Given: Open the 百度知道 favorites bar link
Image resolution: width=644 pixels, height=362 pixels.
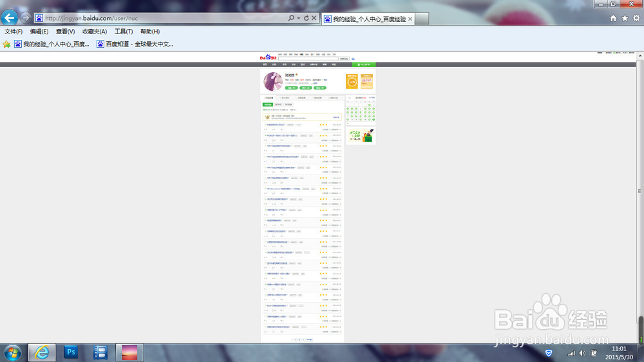Looking at the screenshot, I should 135,44.
